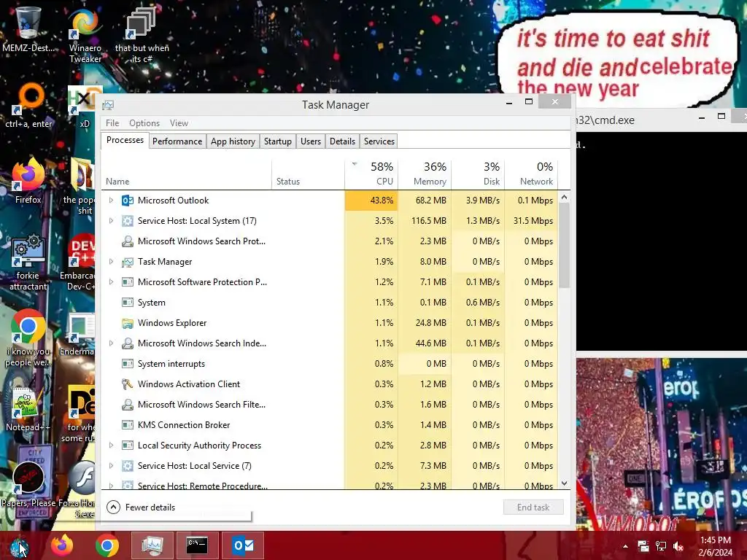
Task: Switch to Task Manager taskbar button
Action: point(152,545)
